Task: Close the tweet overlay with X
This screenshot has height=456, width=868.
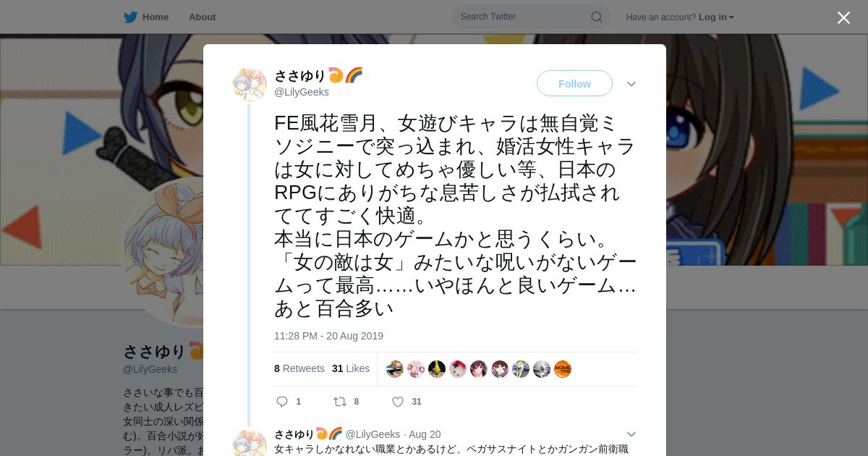Action: click(x=843, y=17)
